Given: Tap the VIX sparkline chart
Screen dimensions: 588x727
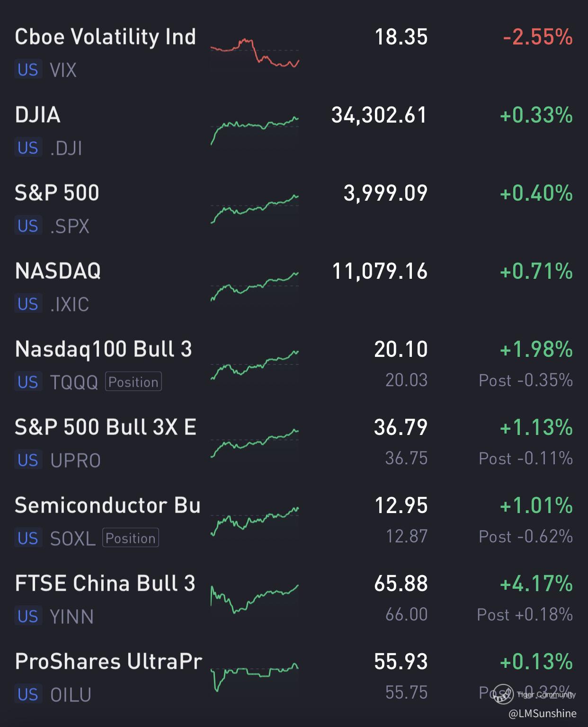Looking at the screenshot, I should [255, 53].
